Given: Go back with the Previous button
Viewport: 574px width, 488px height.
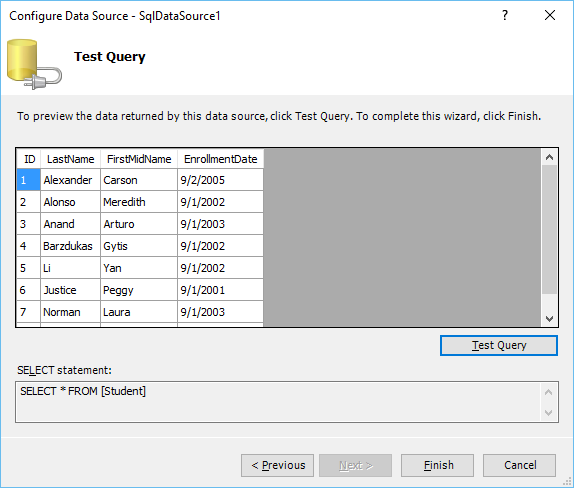Looking at the screenshot, I should tap(277, 465).
